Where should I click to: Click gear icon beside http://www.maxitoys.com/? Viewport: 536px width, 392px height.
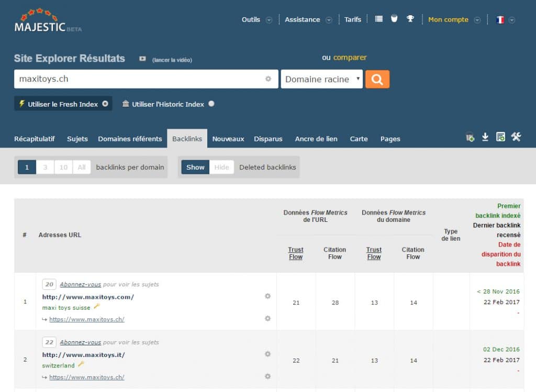point(267,296)
